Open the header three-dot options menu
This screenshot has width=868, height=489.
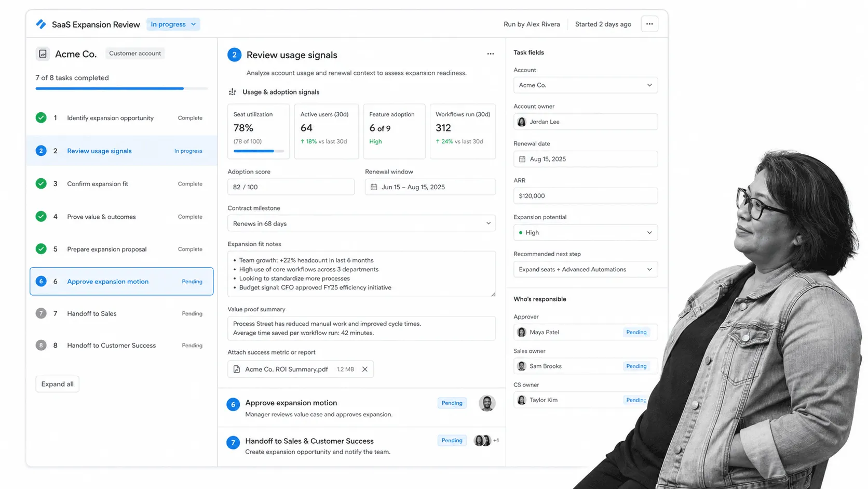649,24
